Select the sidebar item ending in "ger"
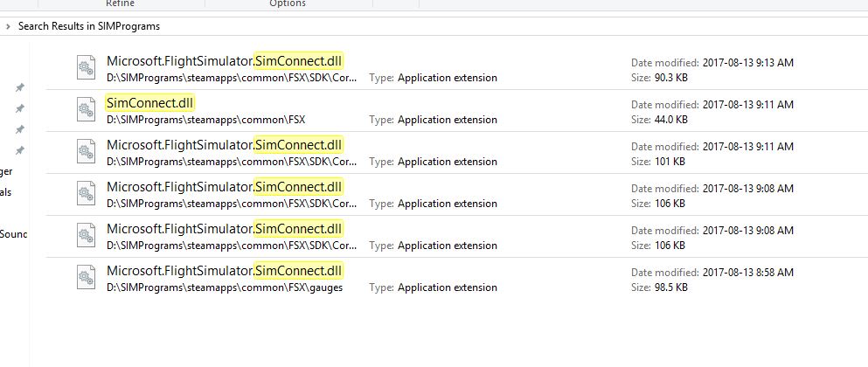This screenshot has height=367, width=868. [x=6, y=172]
